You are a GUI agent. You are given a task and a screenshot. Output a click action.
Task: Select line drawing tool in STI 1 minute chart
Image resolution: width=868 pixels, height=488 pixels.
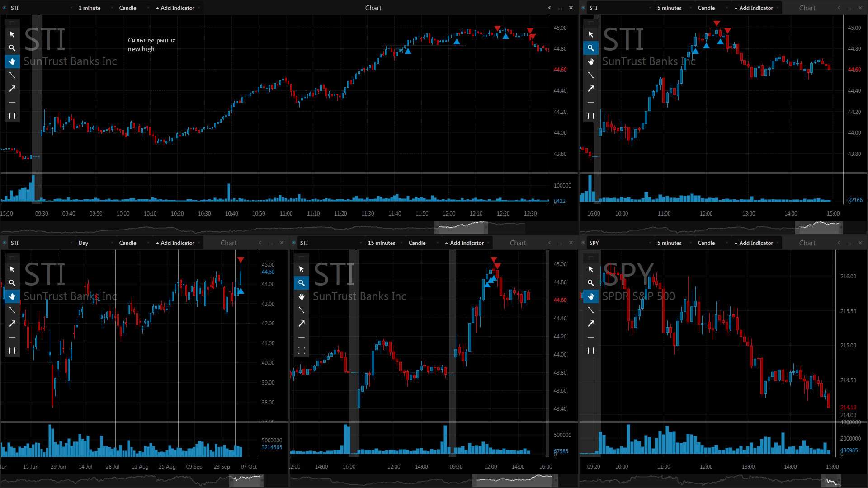tap(12, 75)
